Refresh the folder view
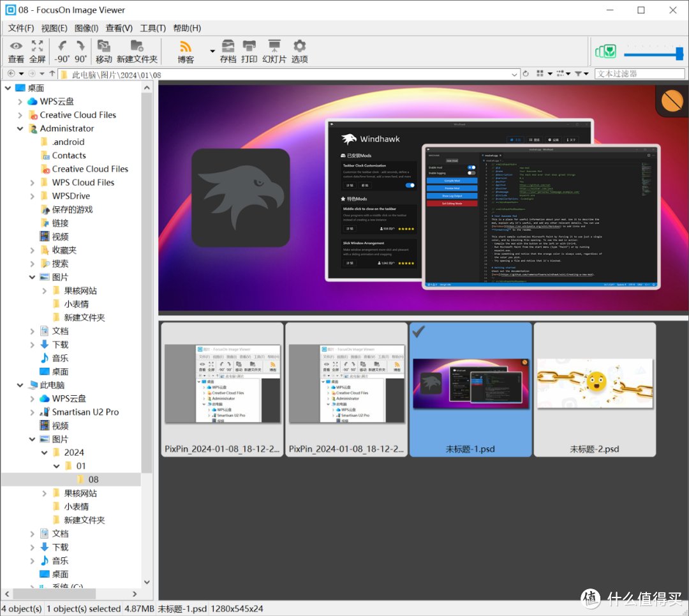The image size is (689, 616). click(x=526, y=74)
